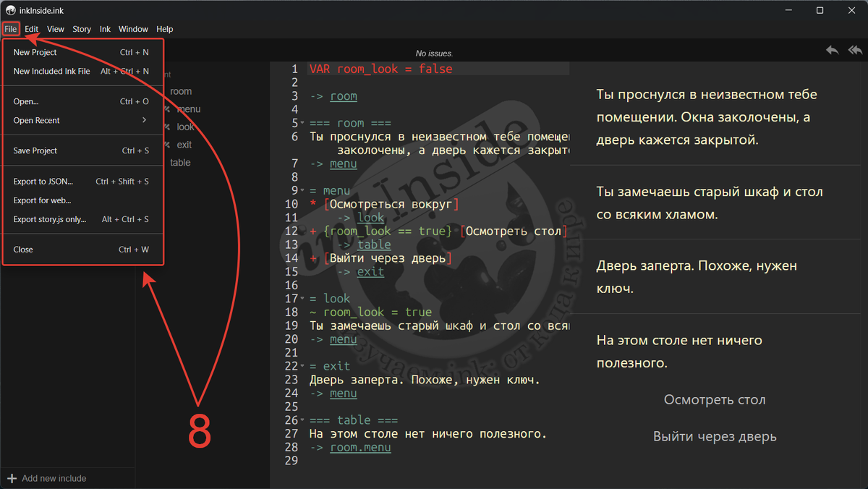This screenshot has width=868, height=489.
Task: Click player paragraph 'На этом столе нет ничего полезного.'
Action: click(679, 351)
